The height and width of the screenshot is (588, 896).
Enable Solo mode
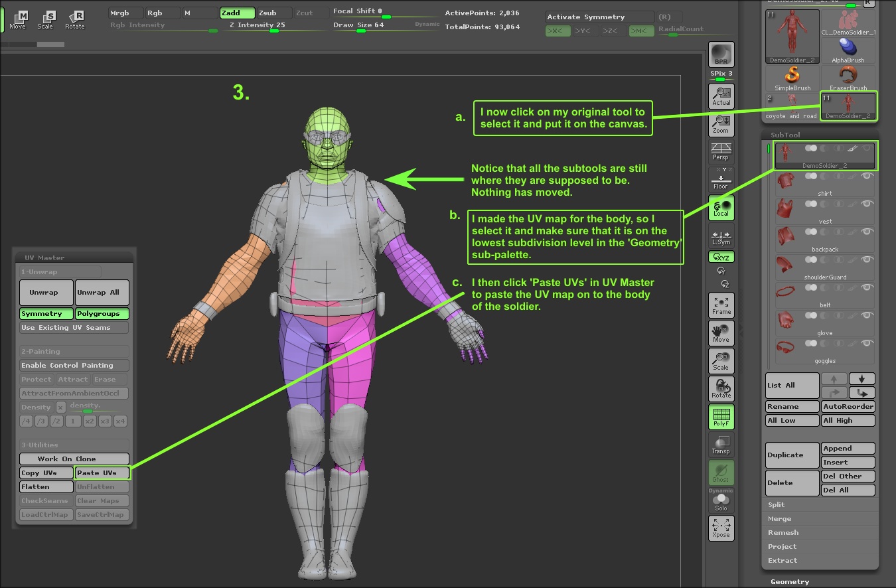click(x=721, y=502)
